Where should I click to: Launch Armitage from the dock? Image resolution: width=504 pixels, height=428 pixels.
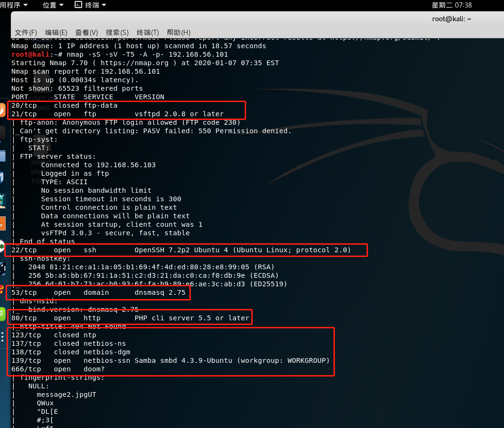pos(2,201)
